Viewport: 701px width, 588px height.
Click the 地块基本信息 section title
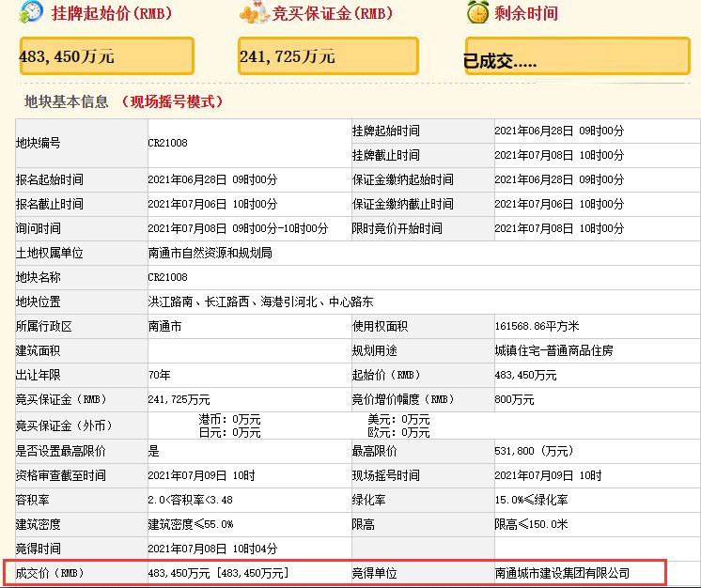coord(66,101)
